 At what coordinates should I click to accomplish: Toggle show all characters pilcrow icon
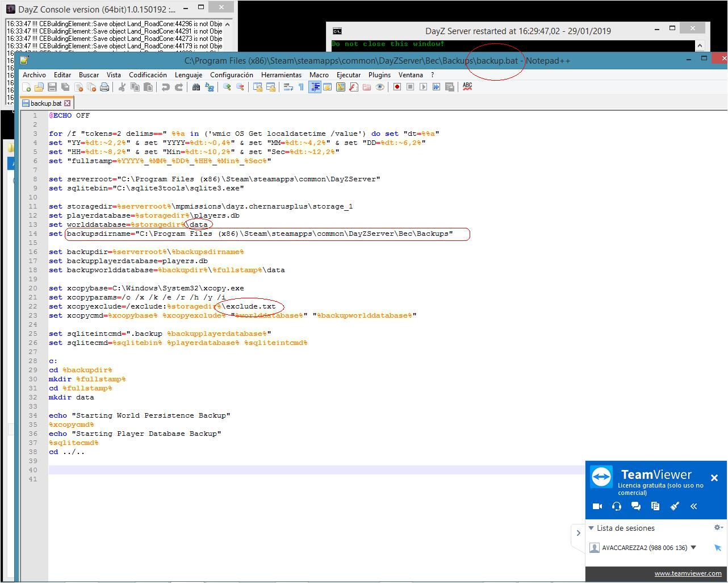301,87
